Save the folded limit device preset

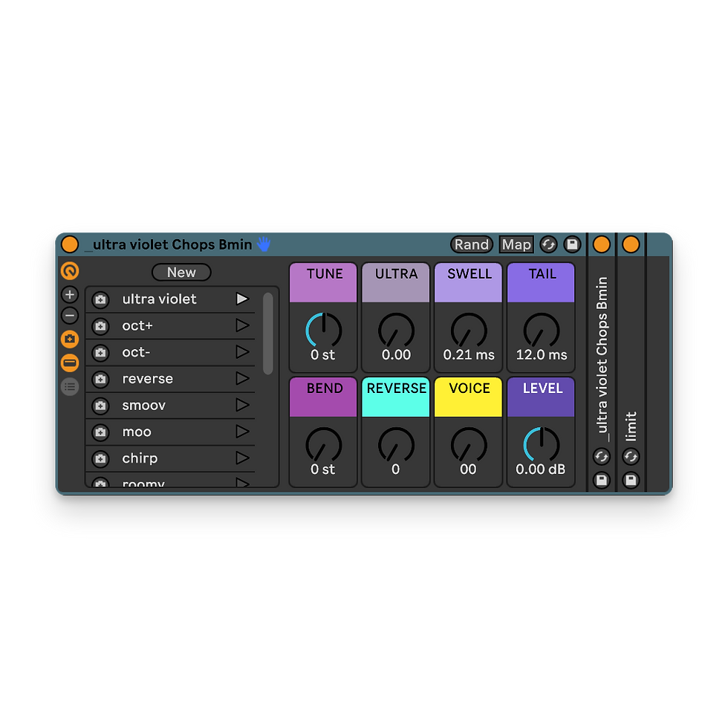click(631, 480)
